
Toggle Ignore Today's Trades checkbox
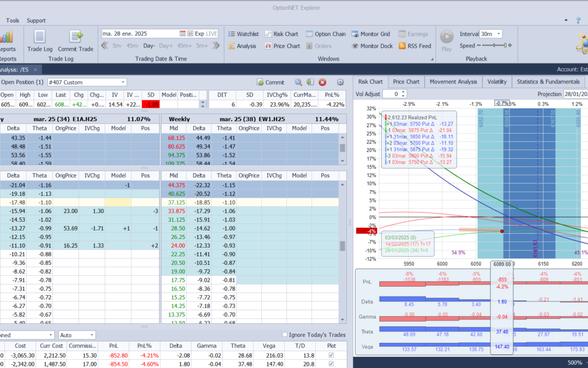[285, 335]
